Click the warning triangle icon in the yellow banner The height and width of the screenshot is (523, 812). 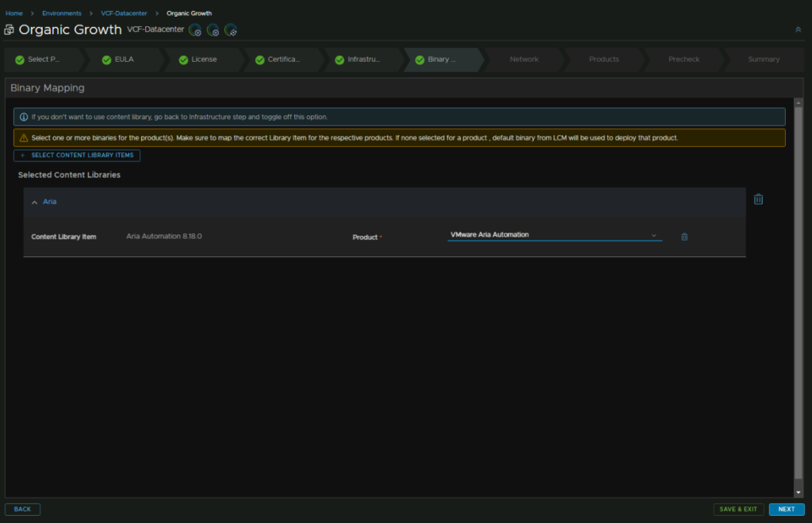[24, 138]
